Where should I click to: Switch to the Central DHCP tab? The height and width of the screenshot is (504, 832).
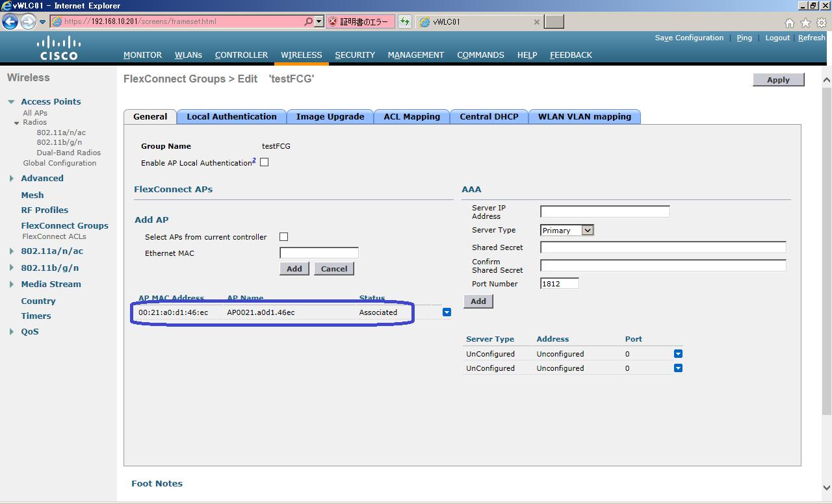coord(489,117)
